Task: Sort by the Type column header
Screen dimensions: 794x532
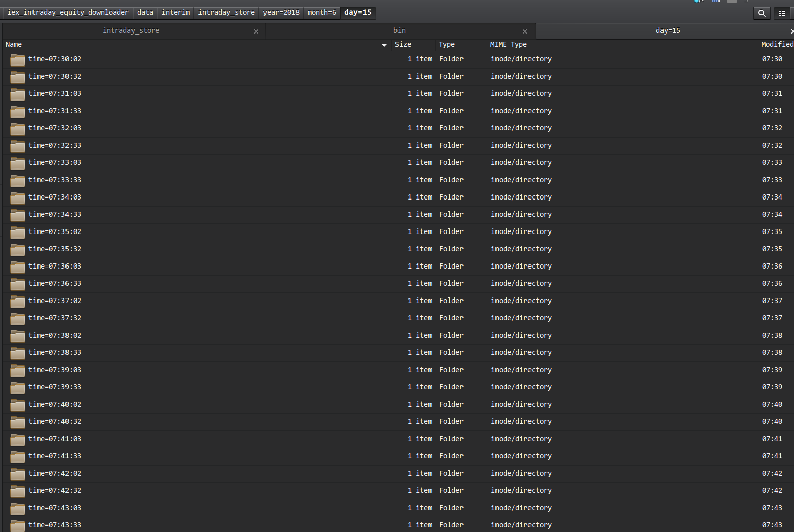Action: [x=447, y=45]
